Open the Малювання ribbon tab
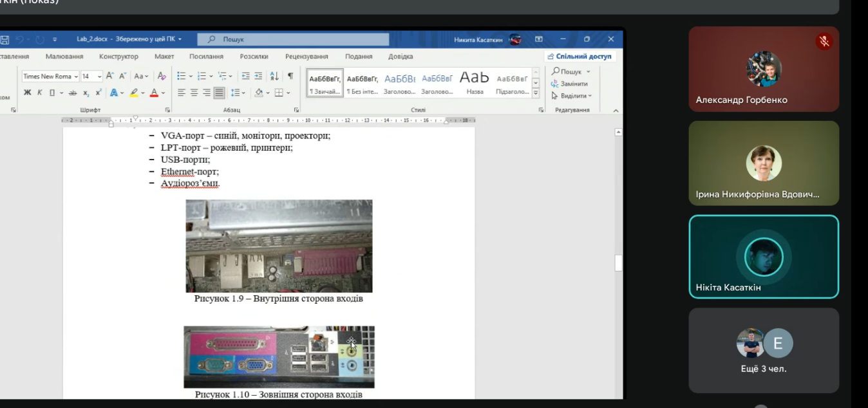Image resolution: width=868 pixels, height=408 pixels. tap(64, 57)
